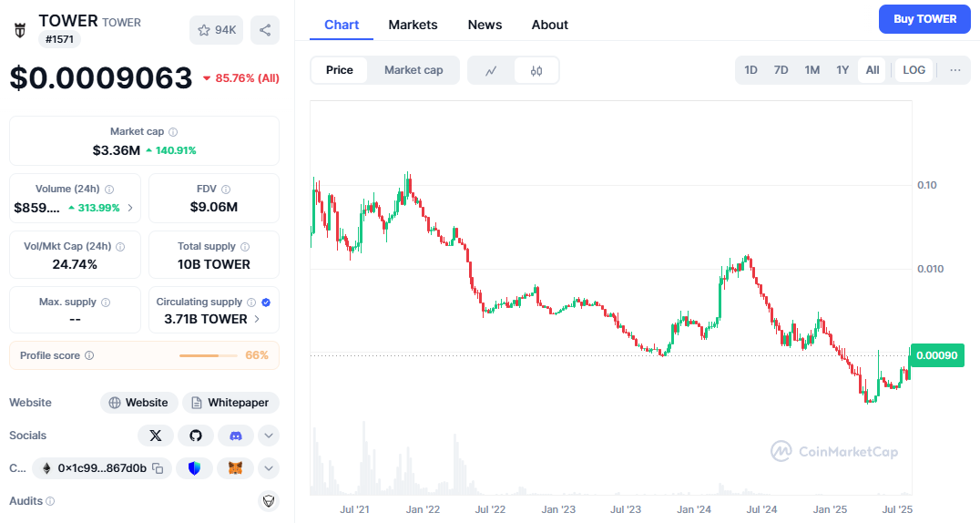Open the Whitepaper link
Screen dimensions: 980x523
pyautogui.click(x=230, y=403)
